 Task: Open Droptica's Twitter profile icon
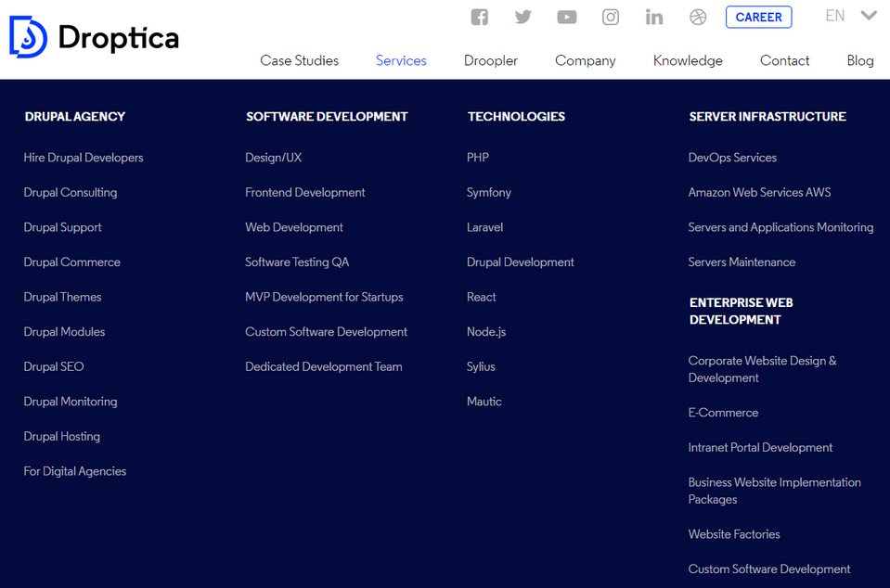(x=523, y=17)
